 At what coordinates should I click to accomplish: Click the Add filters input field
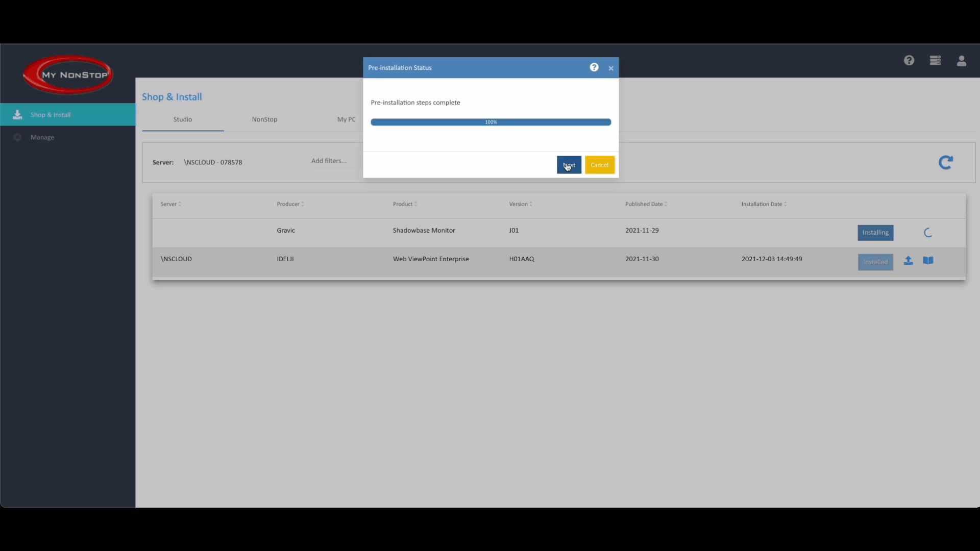click(x=329, y=161)
